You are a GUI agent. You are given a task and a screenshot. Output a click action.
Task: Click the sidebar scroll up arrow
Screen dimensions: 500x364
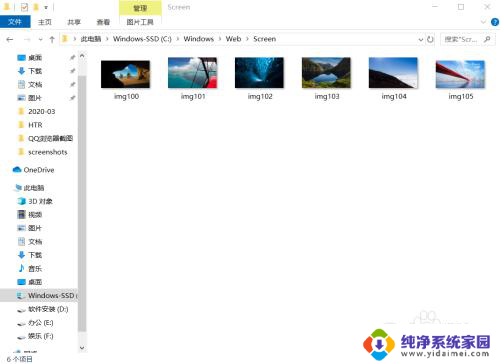[82, 56]
